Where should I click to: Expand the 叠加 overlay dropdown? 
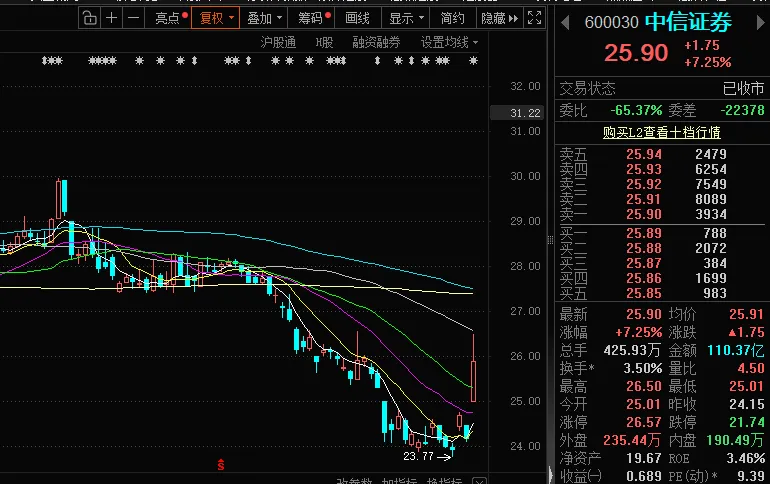point(264,18)
